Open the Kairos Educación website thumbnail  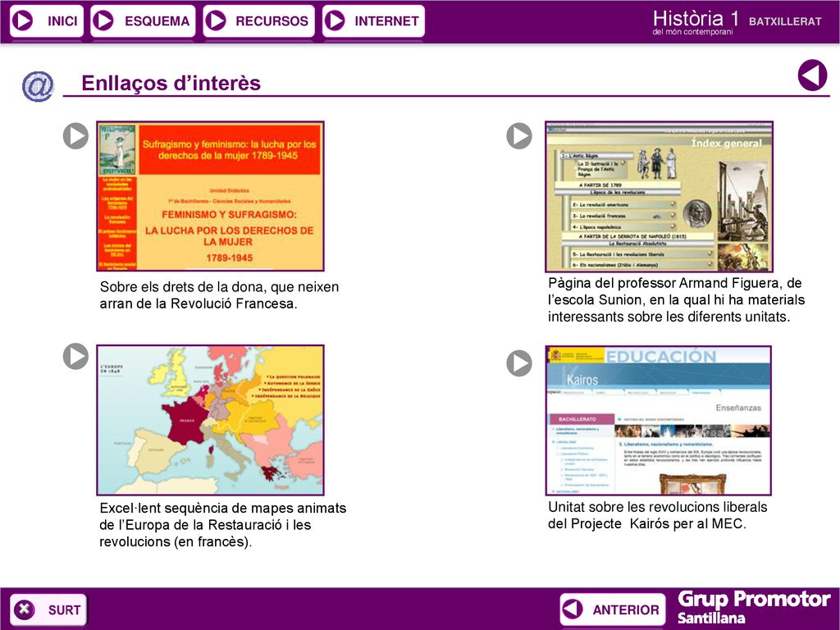click(x=659, y=420)
